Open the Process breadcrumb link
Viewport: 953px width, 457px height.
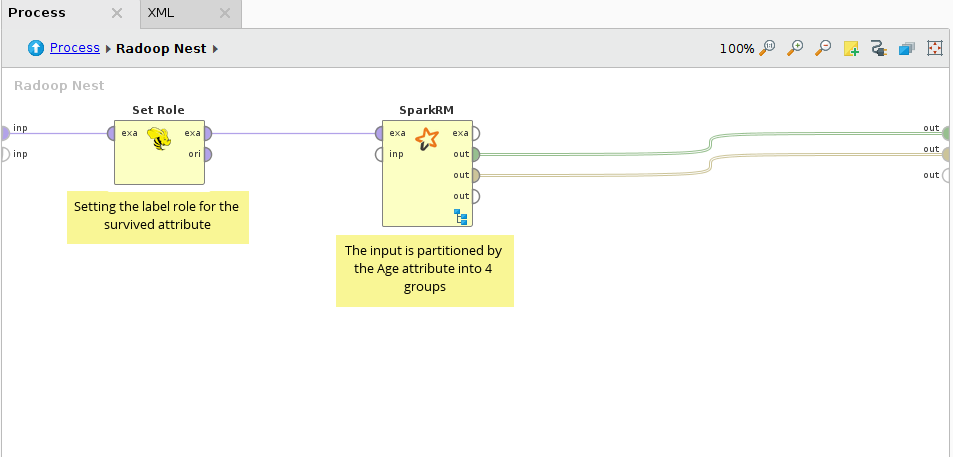75,48
